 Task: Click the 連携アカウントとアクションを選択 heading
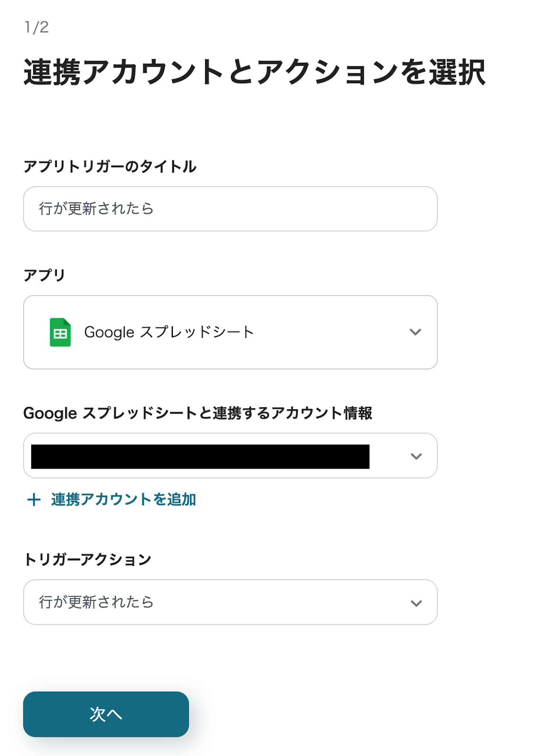pos(254,72)
